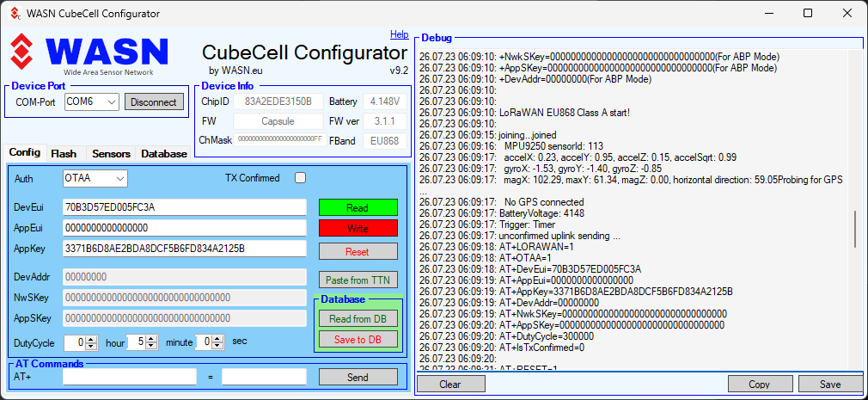The width and height of the screenshot is (868, 400).
Task: Decrease DutyCycle hour stepper value
Action: 91,346
